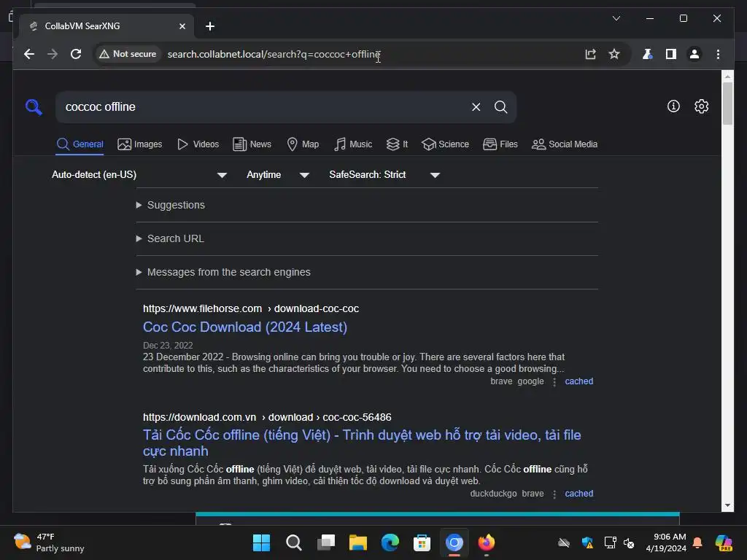
Task: Clear the search query with X
Action: tap(476, 106)
